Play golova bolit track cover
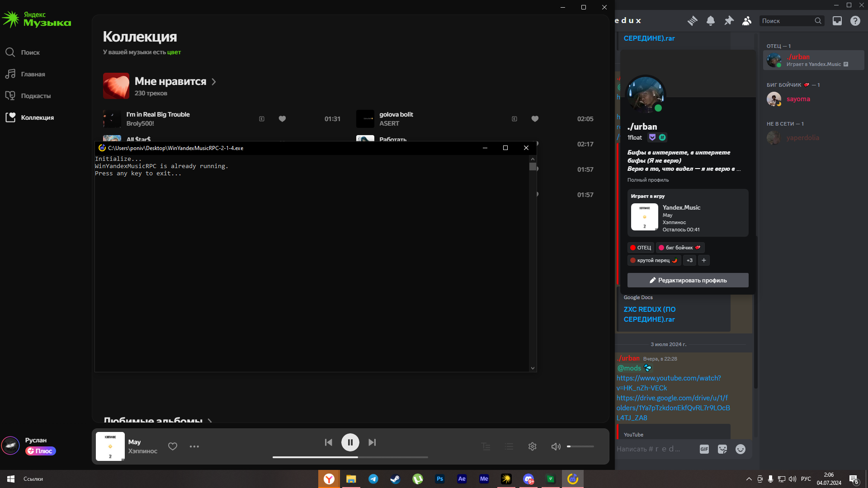The image size is (868, 488). click(x=365, y=119)
